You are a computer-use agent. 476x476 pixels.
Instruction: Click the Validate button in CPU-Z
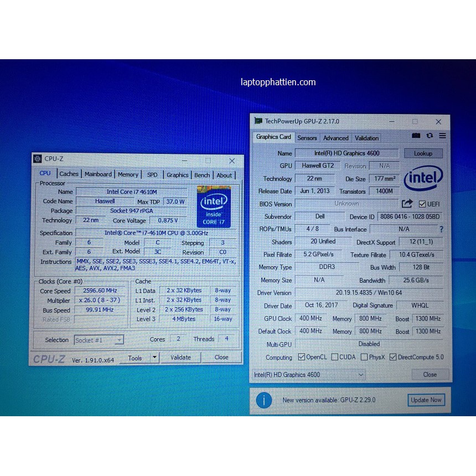[x=180, y=358]
